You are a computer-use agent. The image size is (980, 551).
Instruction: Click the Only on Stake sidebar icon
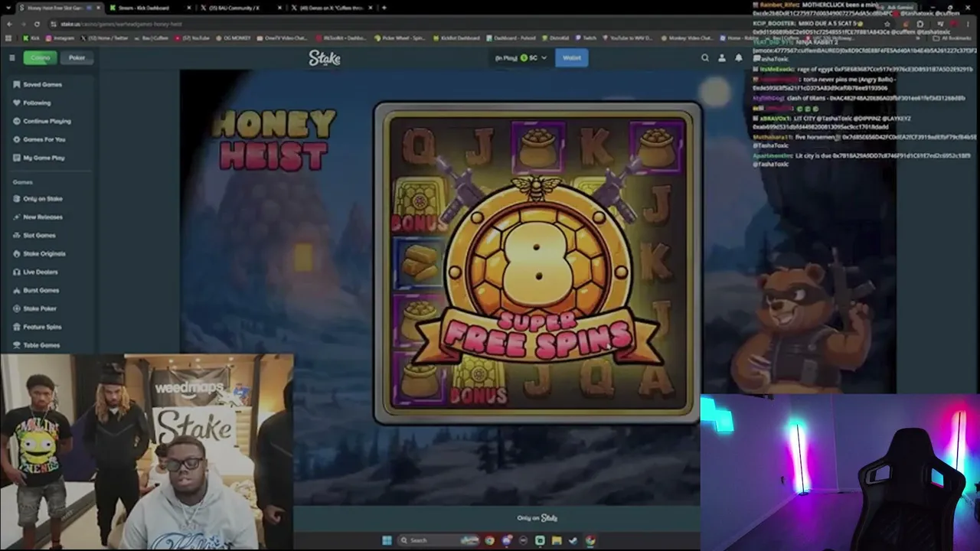coord(17,198)
